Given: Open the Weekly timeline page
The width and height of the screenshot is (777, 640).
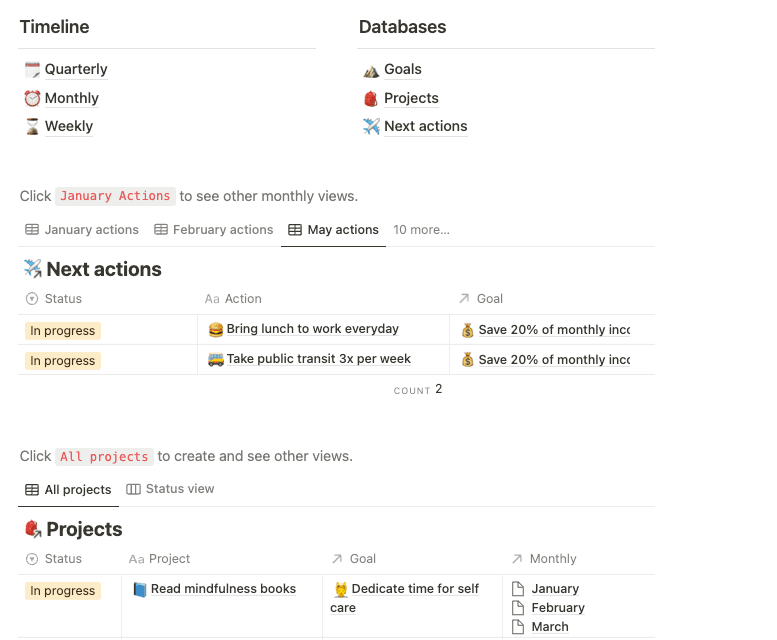Looking at the screenshot, I should click(x=68, y=126).
